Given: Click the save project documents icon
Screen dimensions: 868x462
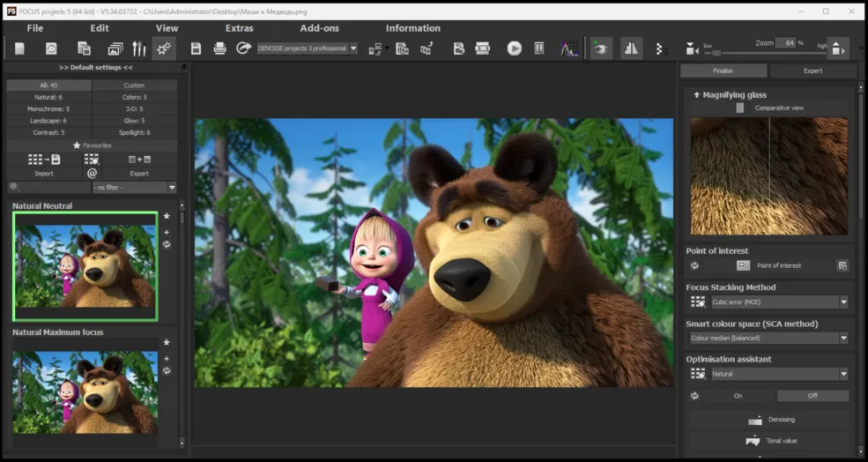Looking at the screenshot, I should [x=84, y=48].
